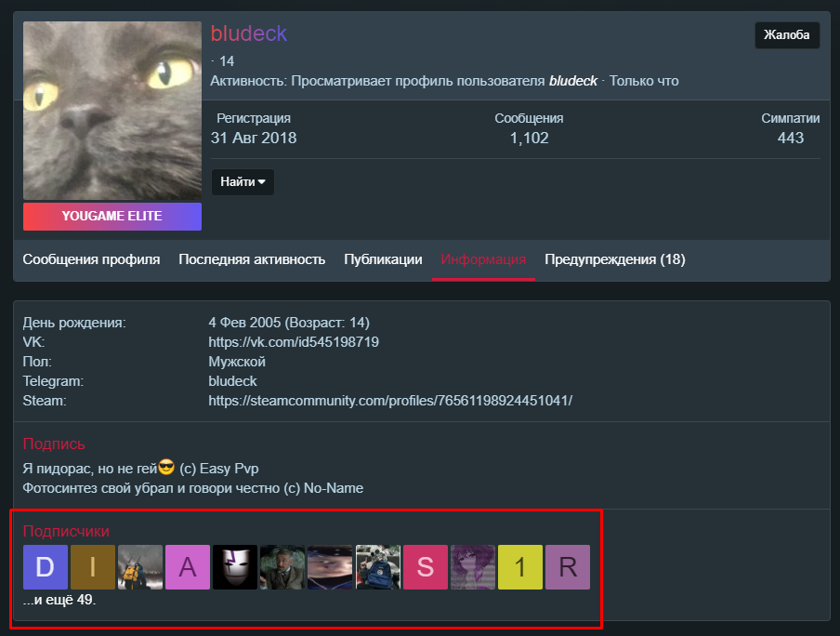Click the Жалоба report button
The width and height of the screenshot is (840, 636).
(x=787, y=34)
